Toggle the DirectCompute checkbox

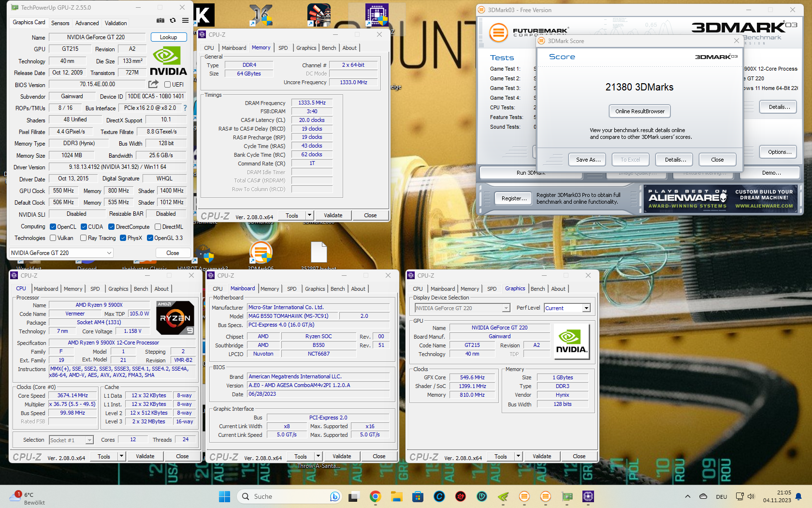[111, 226]
